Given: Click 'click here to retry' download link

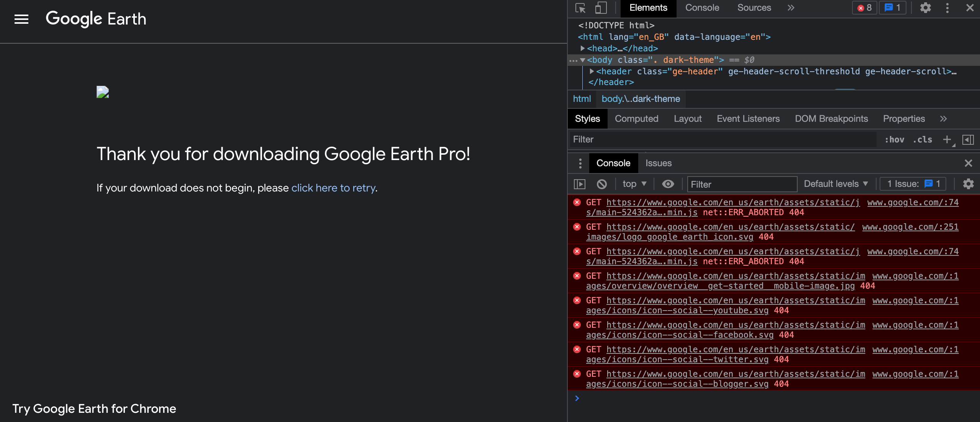Looking at the screenshot, I should pos(332,187).
